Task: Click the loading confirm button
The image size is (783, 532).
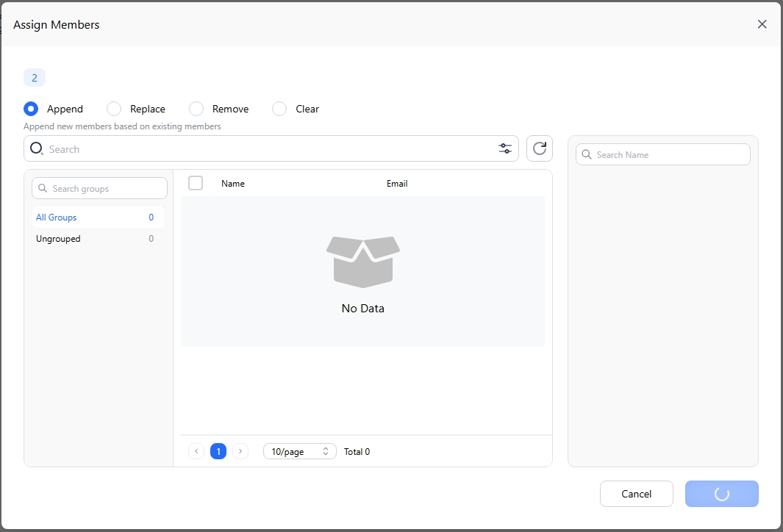Action: [721, 494]
